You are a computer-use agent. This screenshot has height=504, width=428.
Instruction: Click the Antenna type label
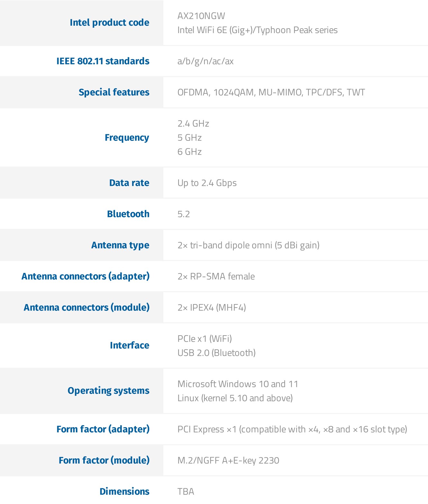(x=120, y=245)
